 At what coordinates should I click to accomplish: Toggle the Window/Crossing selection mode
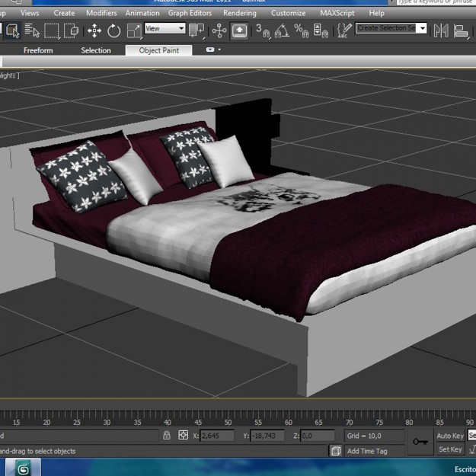[x=71, y=30]
